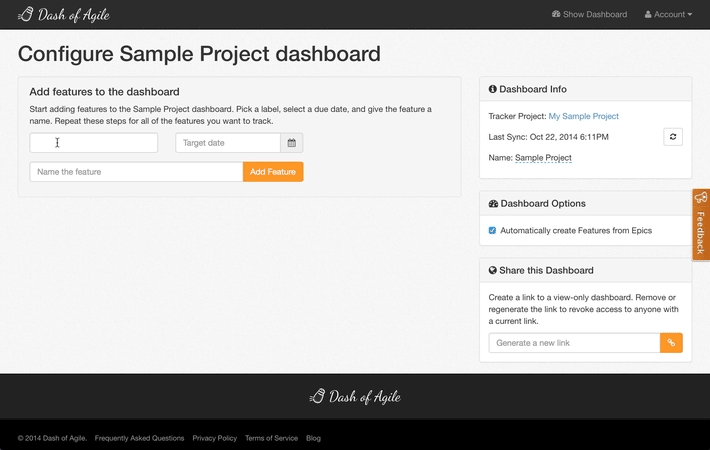Image resolution: width=710 pixels, height=450 pixels.
Task: Click the sync refresh icon button
Action: pyautogui.click(x=673, y=137)
